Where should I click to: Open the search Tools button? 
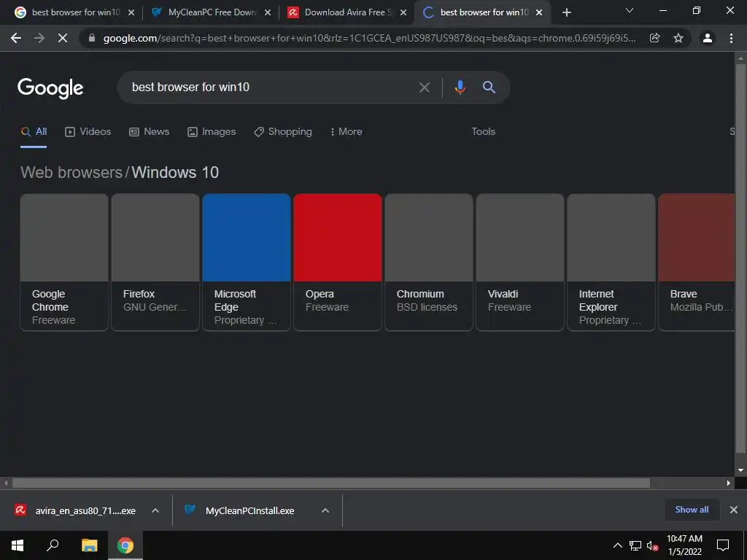coord(483,132)
